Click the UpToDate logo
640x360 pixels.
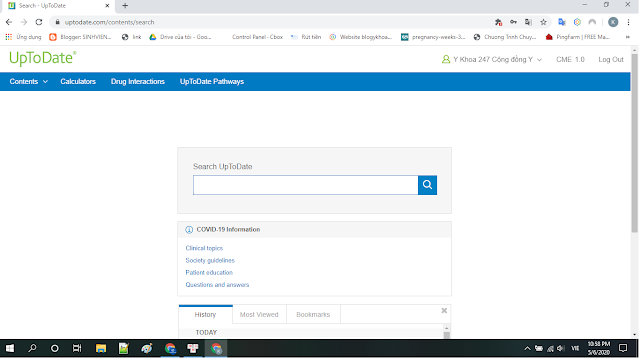42,58
